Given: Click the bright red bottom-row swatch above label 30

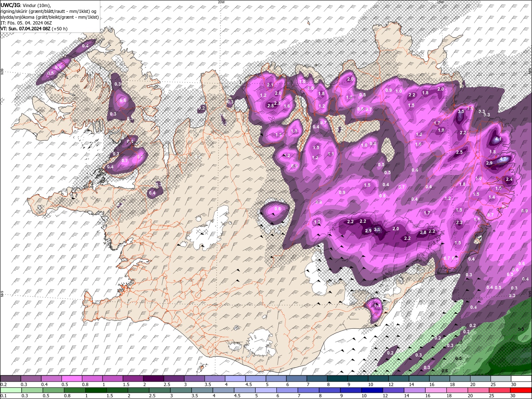Looking at the screenshot, I should 521,390.
